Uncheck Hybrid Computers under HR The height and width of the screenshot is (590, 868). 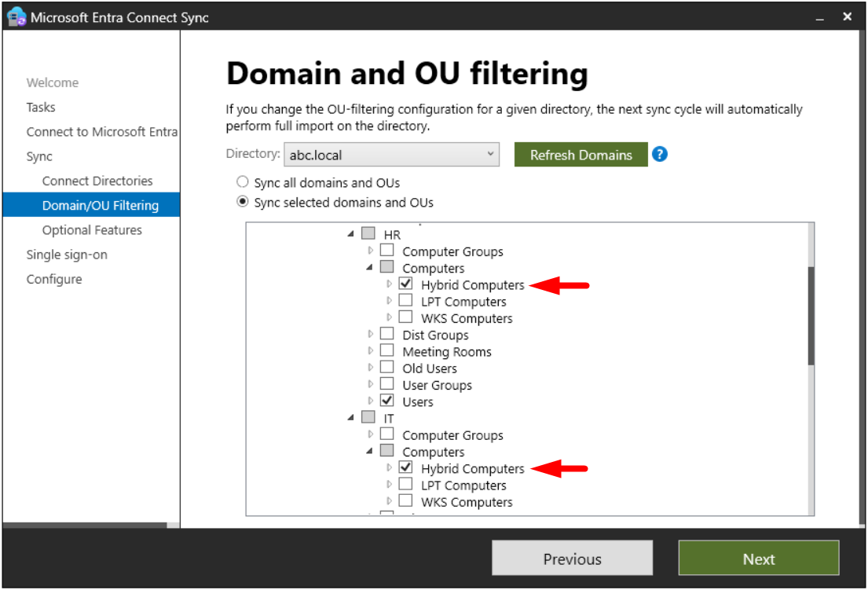click(406, 284)
